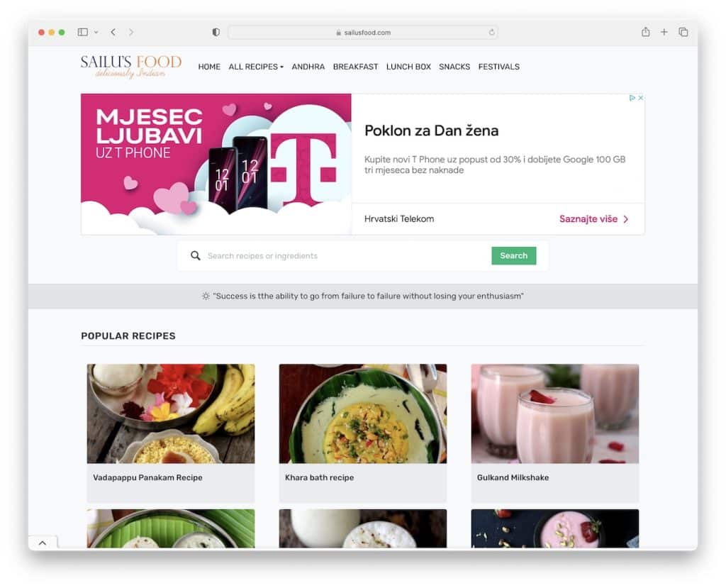Go back with the left arrow

point(113,32)
